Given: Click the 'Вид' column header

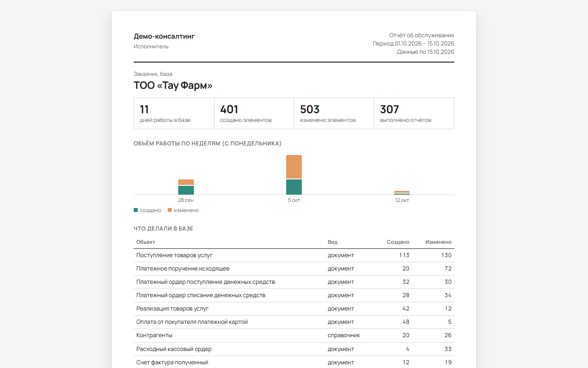Looking at the screenshot, I should (x=332, y=242).
